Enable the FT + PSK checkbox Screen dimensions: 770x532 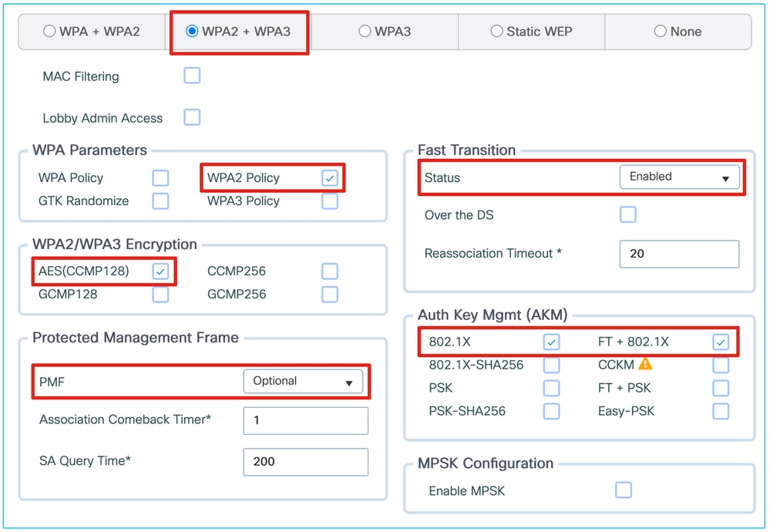click(x=721, y=388)
